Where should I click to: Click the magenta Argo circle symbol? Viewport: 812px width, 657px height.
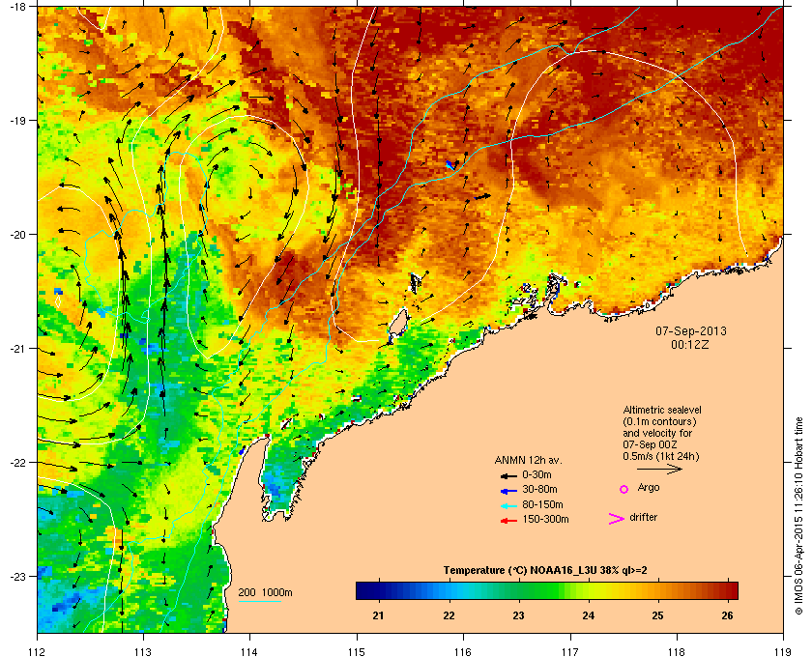[x=624, y=489]
